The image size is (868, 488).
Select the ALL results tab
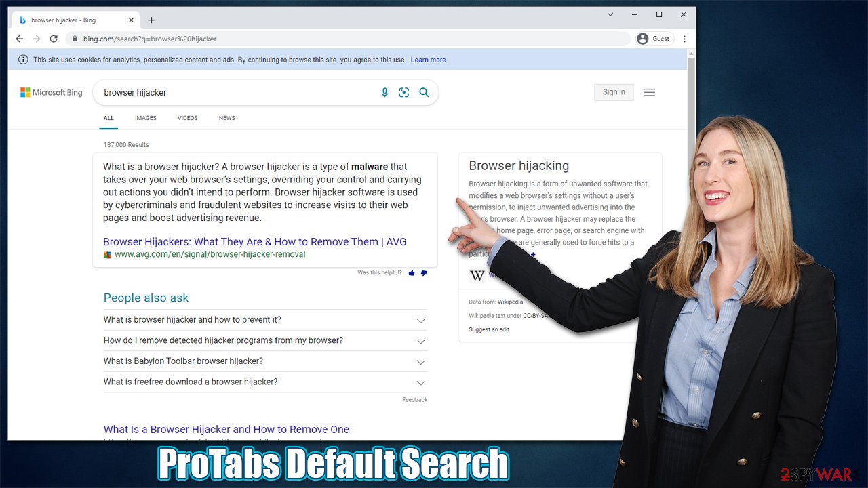pos(108,118)
